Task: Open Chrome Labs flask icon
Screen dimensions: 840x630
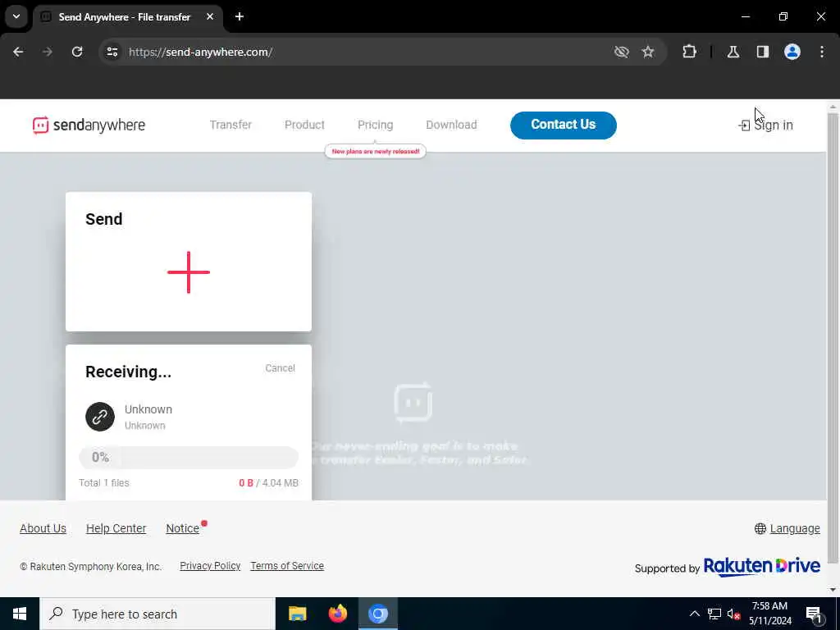Action: point(733,52)
